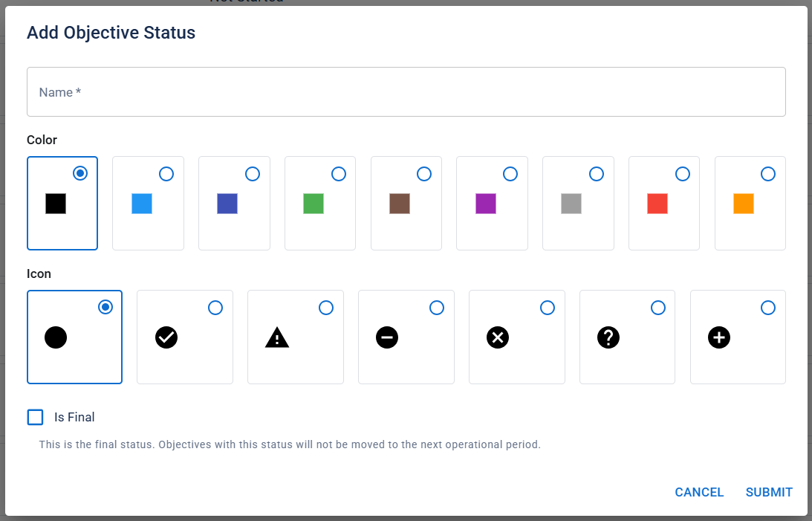Pick the dark blue color swatch
The width and height of the screenshot is (812, 521).
click(x=228, y=203)
